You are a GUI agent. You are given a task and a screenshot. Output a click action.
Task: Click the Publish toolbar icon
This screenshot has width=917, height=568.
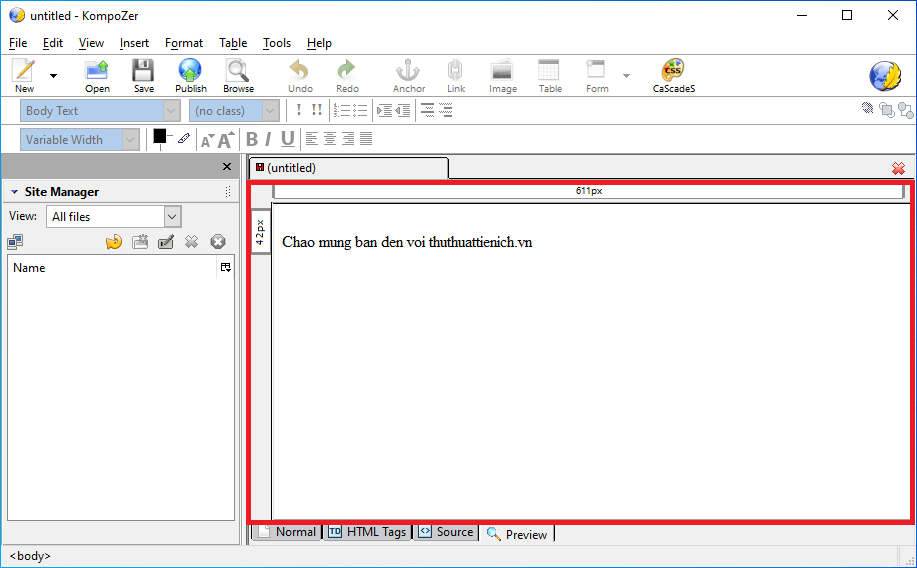[190, 75]
